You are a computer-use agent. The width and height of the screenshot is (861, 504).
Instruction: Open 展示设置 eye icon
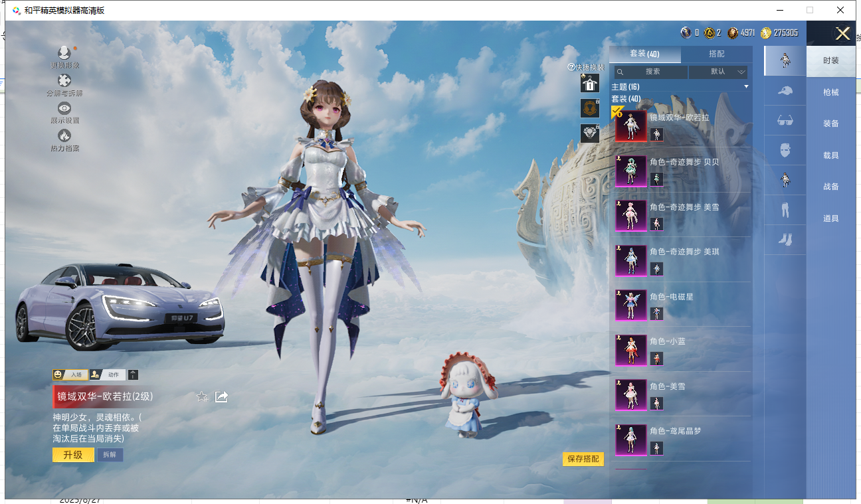[64, 108]
